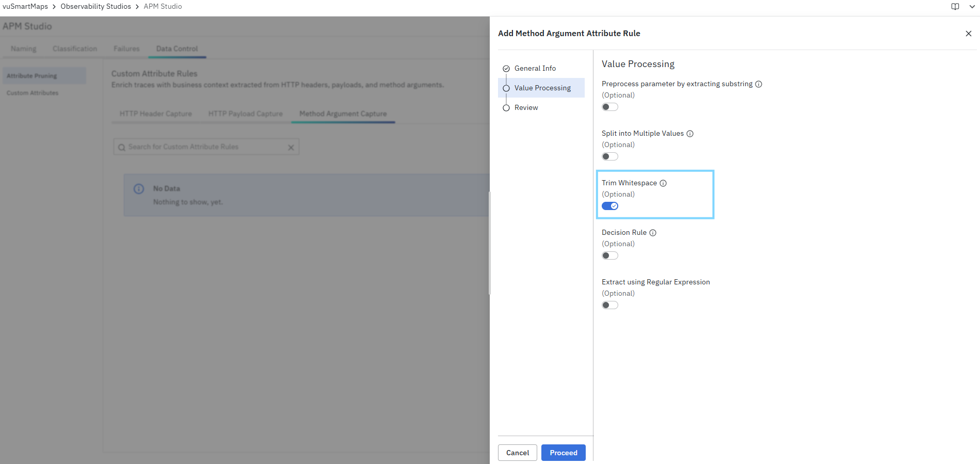The image size is (980, 464).
Task: Expand the top-right chevron dropdown
Action: click(972, 7)
